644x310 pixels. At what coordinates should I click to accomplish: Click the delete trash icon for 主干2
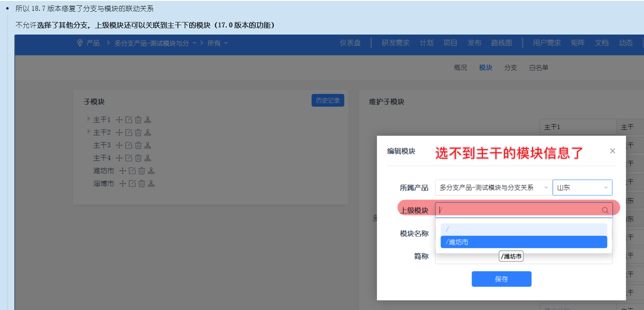(x=138, y=132)
